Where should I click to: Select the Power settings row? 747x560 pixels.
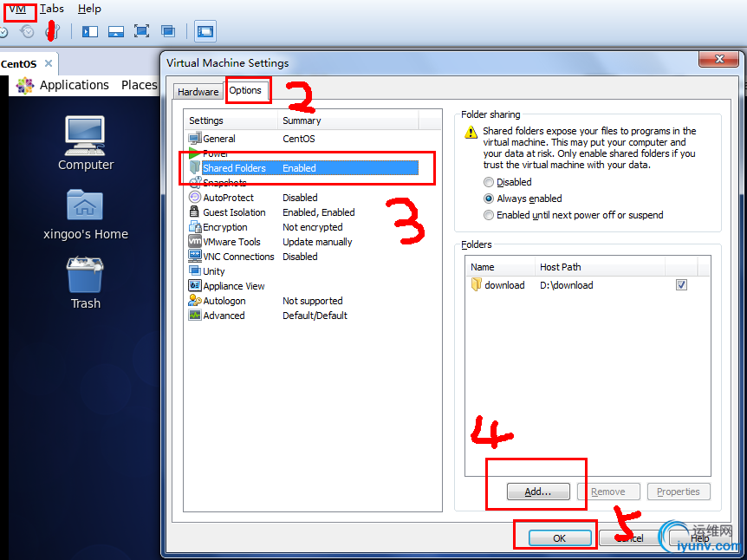[303, 153]
